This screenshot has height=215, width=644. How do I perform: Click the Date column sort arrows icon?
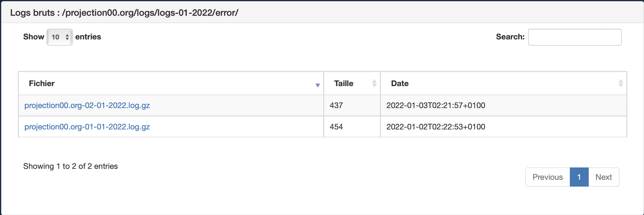point(621,83)
